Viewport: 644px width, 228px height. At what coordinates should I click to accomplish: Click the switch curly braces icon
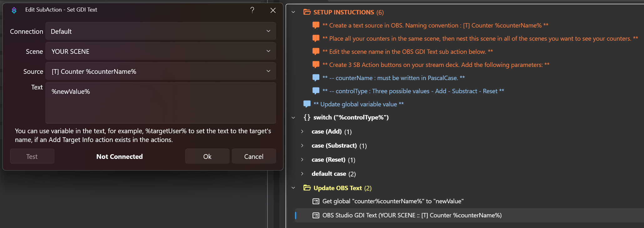pos(307,117)
